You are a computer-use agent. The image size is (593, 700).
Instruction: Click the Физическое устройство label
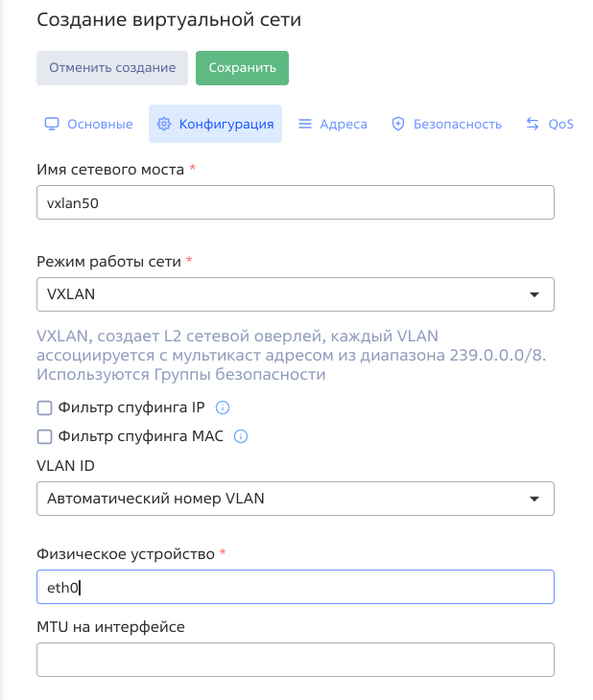pyautogui.click(x=126, y=554)
